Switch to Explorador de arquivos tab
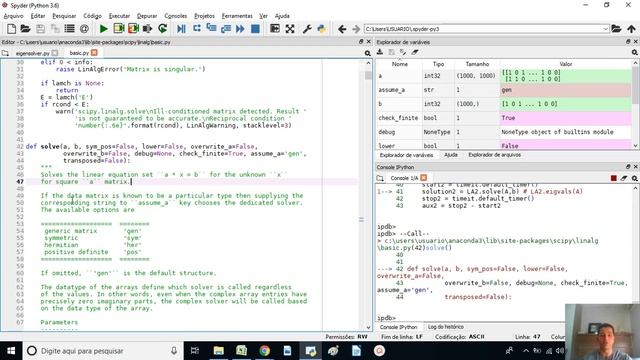The height and width of the screenshot is (360, 640). tap(494, 155)
